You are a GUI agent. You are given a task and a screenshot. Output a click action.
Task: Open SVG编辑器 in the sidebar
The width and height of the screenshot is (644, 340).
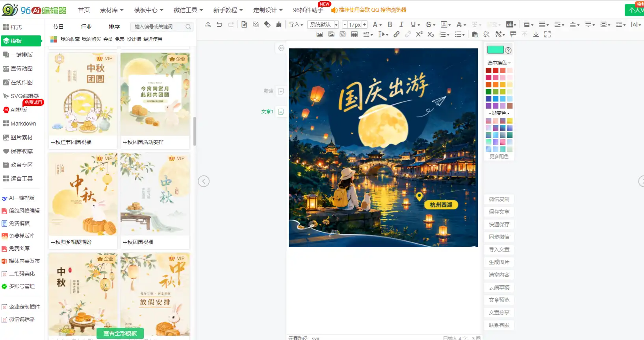point(21,96)
